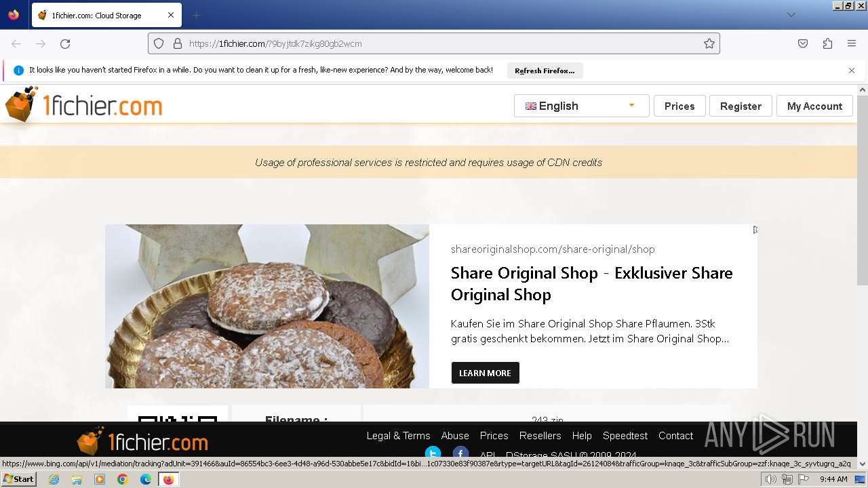Open the English language dropdown
Image resolution: width=868 pixels, height=488 pixels.
click(x=582, y=106)
